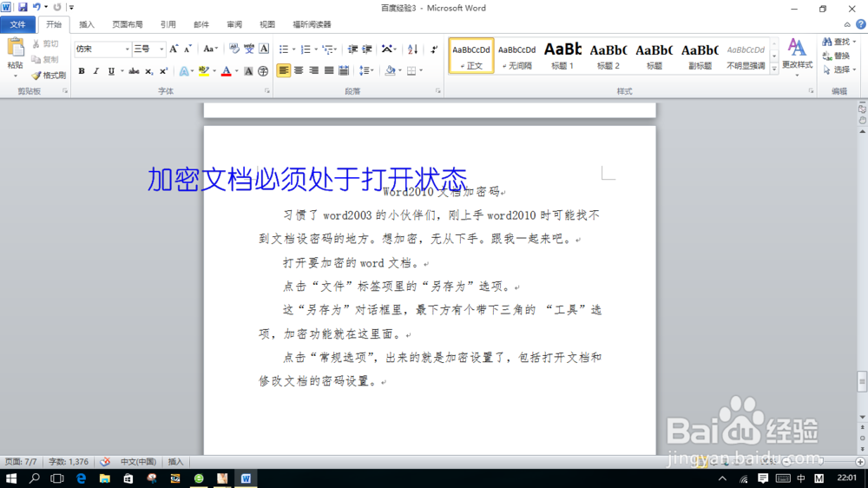The image size is (868, 488).
Task: Switch to Page Layout (页面布局) tab
Action: coord(128,24)
